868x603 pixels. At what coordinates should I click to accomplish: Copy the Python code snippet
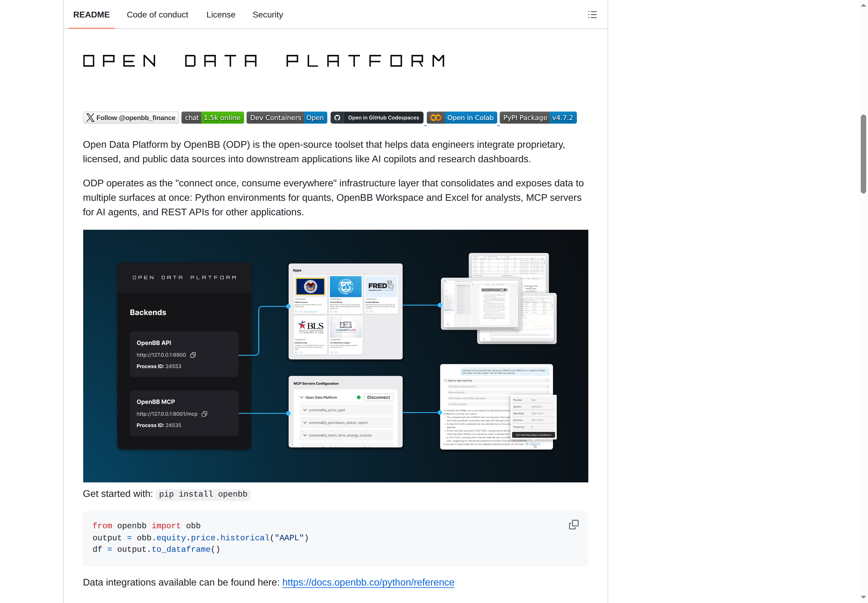(573, 524)
